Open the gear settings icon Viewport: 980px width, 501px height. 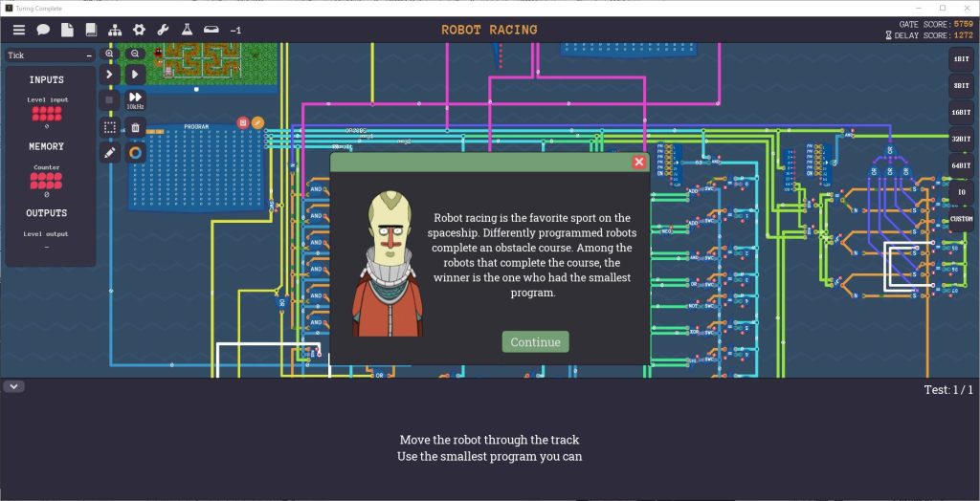[139, 30]
